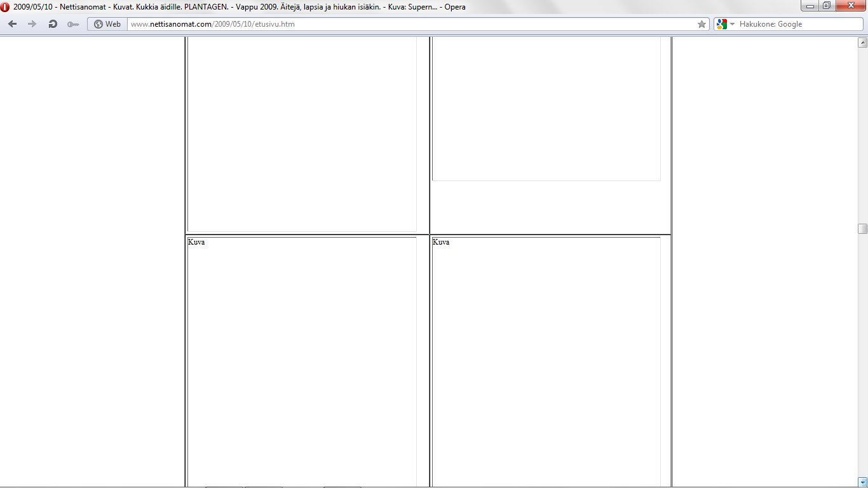Click the Google search engine icon
This screenshot has width=868, height=488.
pyautogui.click(x=721, y=24)
